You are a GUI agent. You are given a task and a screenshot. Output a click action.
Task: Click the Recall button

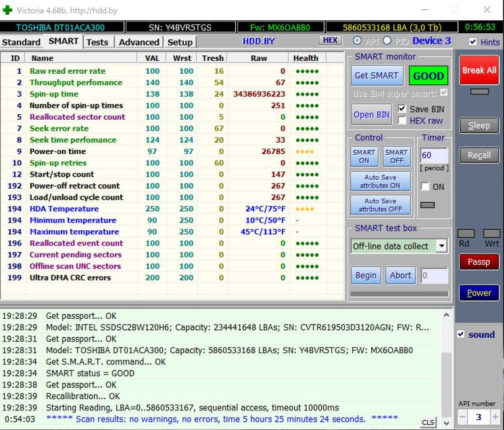[x=479, y=155]
